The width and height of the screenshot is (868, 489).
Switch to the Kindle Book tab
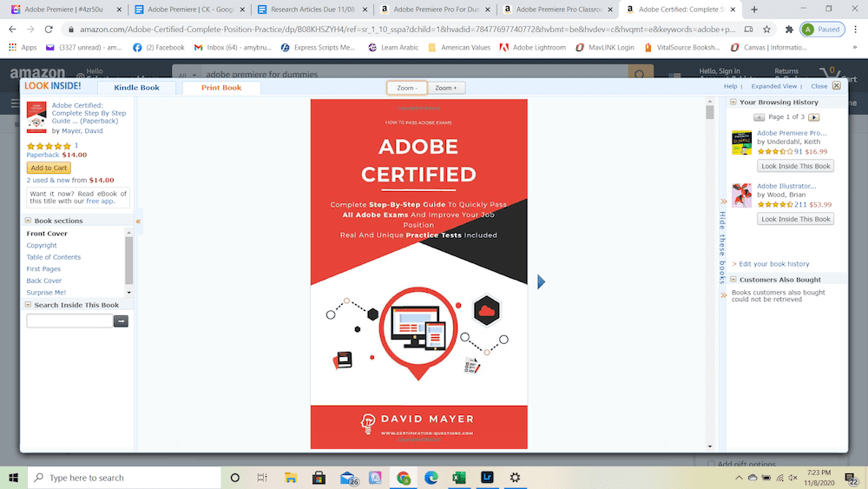[137, 88]
